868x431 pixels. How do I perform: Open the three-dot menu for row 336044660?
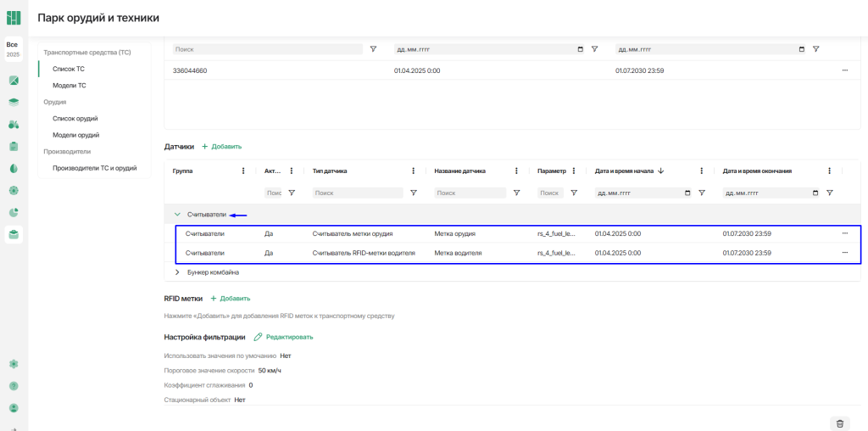click(844, 70)
